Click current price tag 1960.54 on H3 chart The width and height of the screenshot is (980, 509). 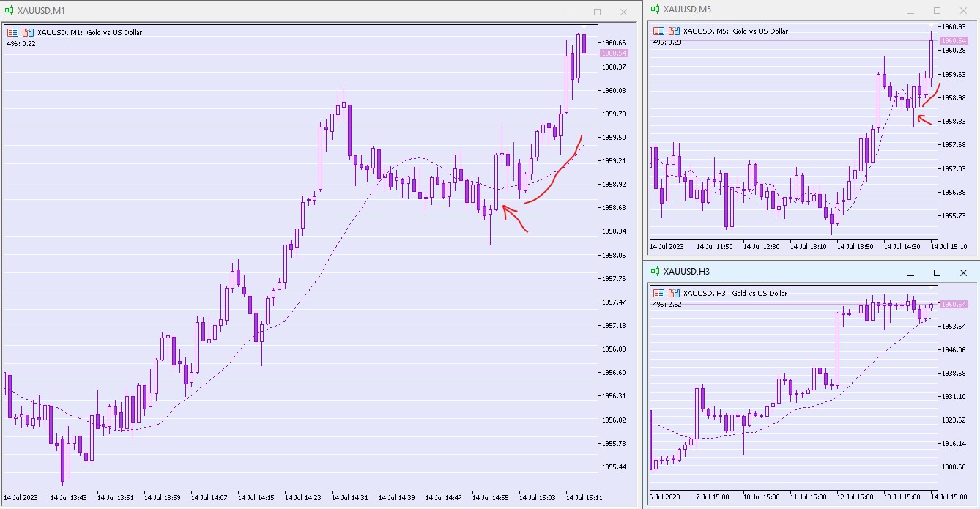tap(954, 304)
